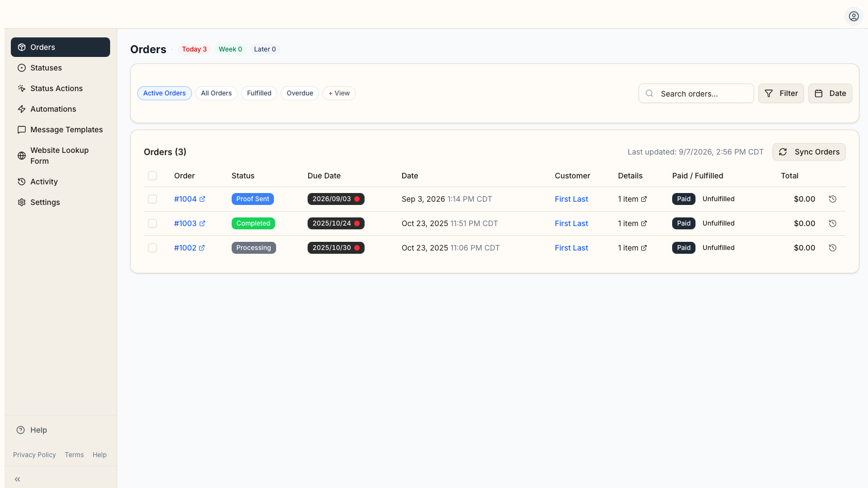Focus the Search orders input field

696,93
